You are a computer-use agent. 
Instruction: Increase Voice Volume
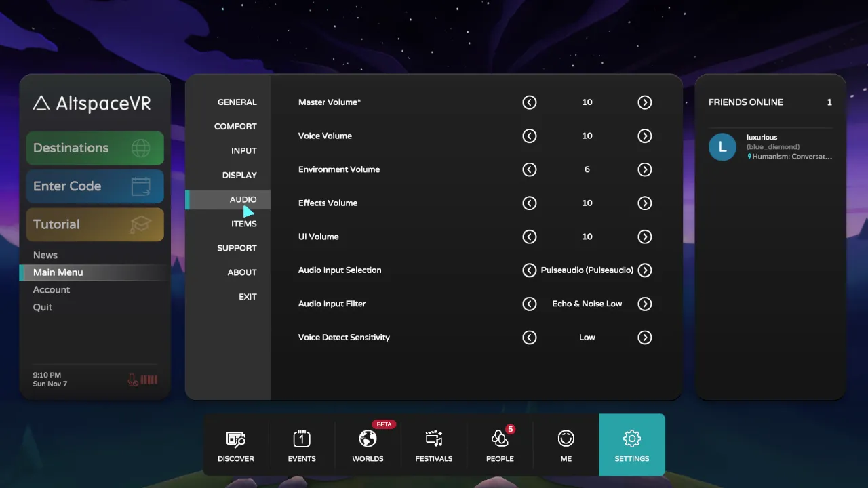point(645,136)
